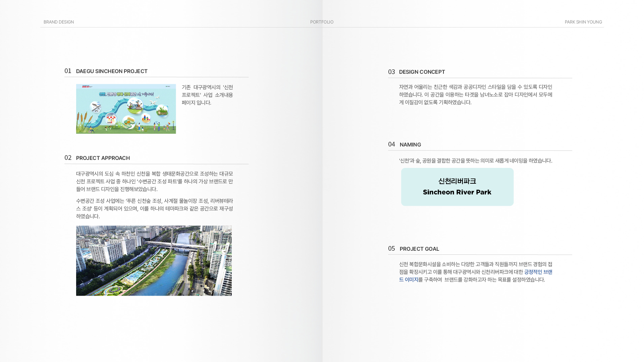
Task: Click the paragraph starting '신천 복합문화시설을'
Action: [x=476, y=272]
